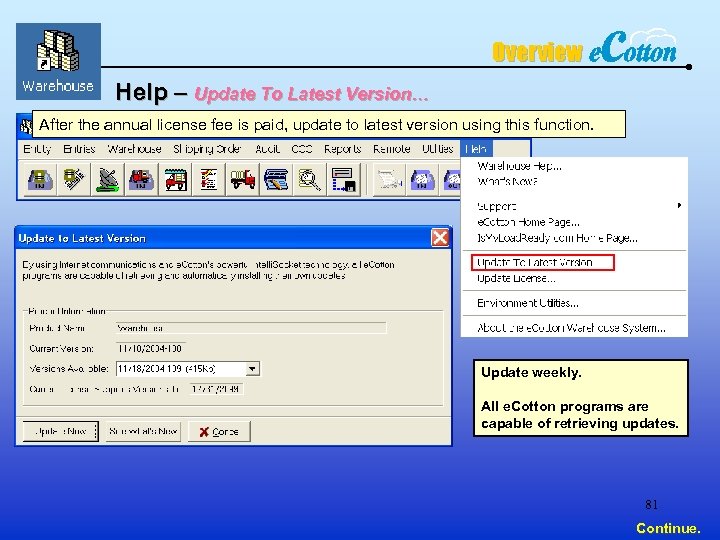
Task: Open the Warehouse menu in the menu bar
Action: (x=134, y=149)
